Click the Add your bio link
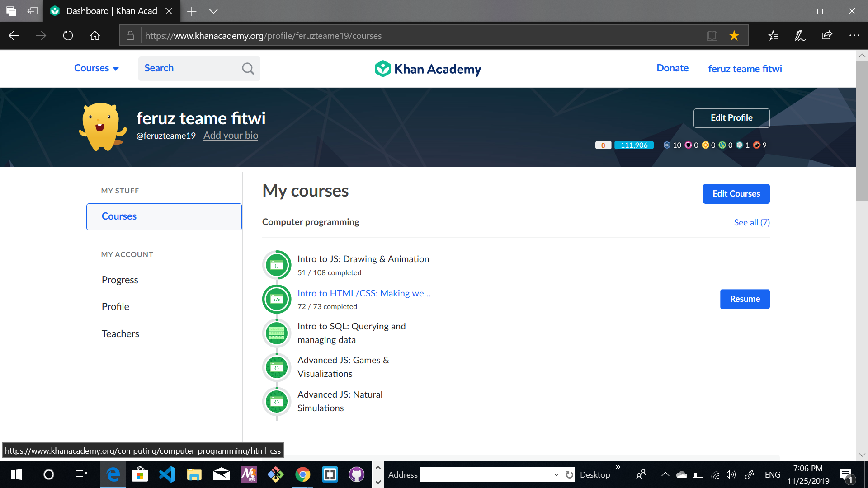Image resolution: width=868 pixels, height=488 pixels. pyautogui.click(x=231, y=136)
